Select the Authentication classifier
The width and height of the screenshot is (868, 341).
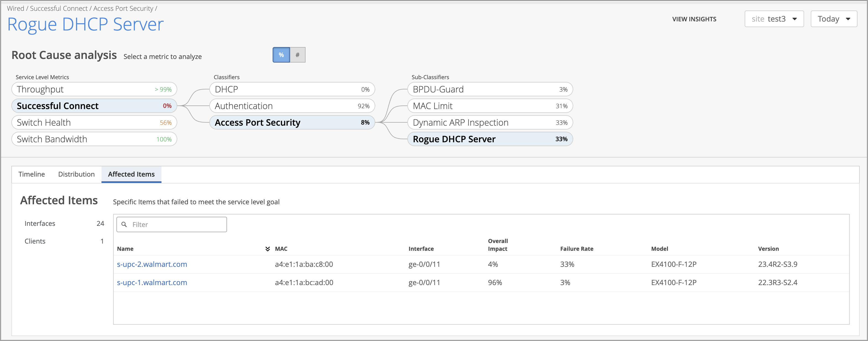292,106
